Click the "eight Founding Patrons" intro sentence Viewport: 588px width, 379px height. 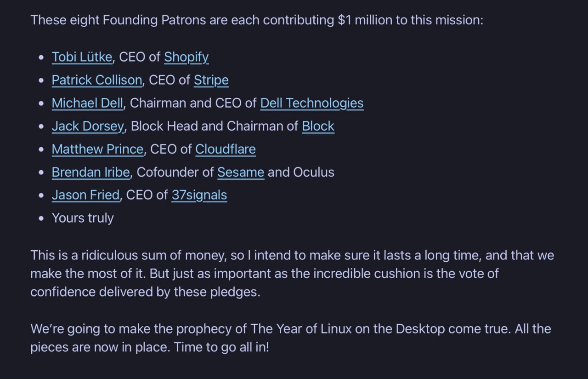pos(257,20)
